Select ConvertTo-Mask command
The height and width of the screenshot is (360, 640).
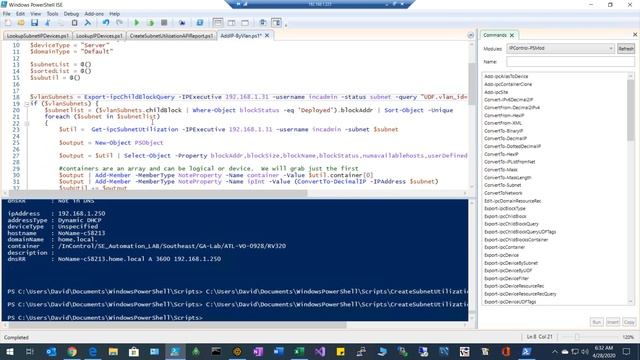tap(500, 169)
